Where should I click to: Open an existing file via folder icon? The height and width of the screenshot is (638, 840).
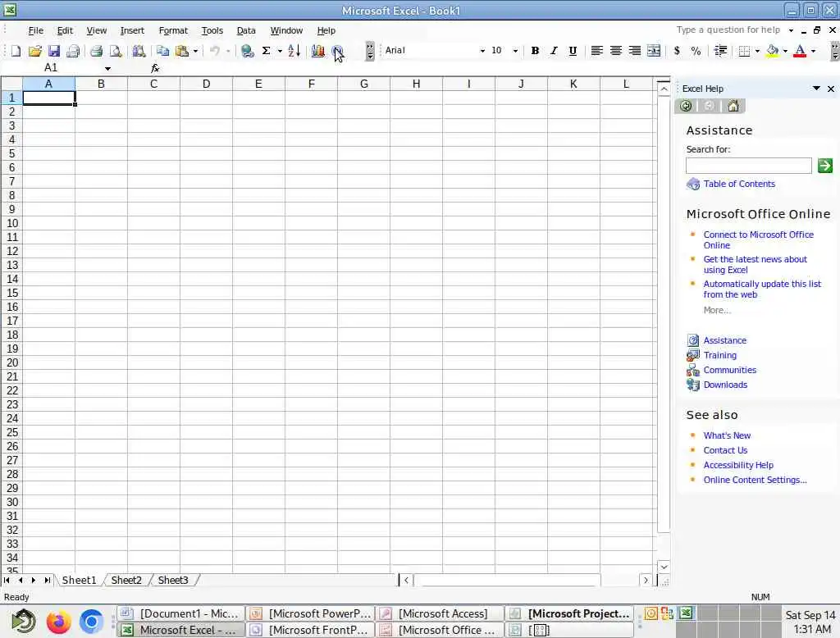tap(34, 51)
